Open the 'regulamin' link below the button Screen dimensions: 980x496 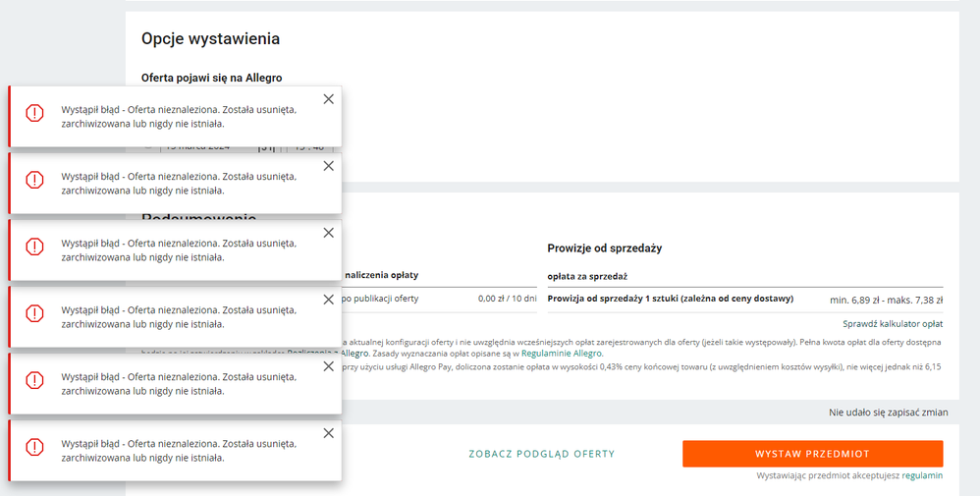click(922, 475)
